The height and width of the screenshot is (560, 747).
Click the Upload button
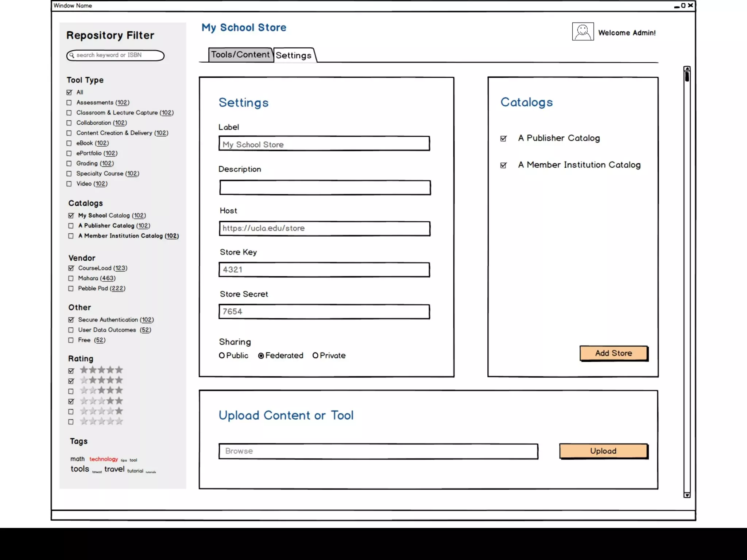click(603, 451)
